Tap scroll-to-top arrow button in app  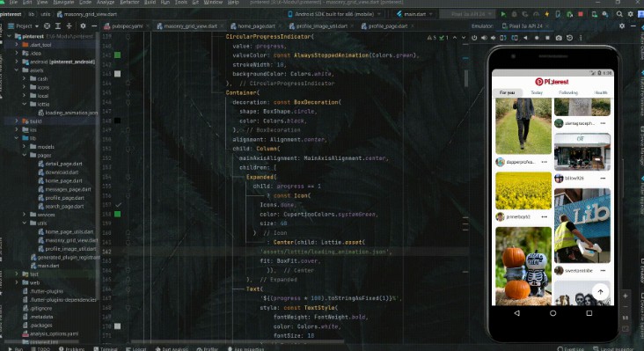click(x=600, y=291)
